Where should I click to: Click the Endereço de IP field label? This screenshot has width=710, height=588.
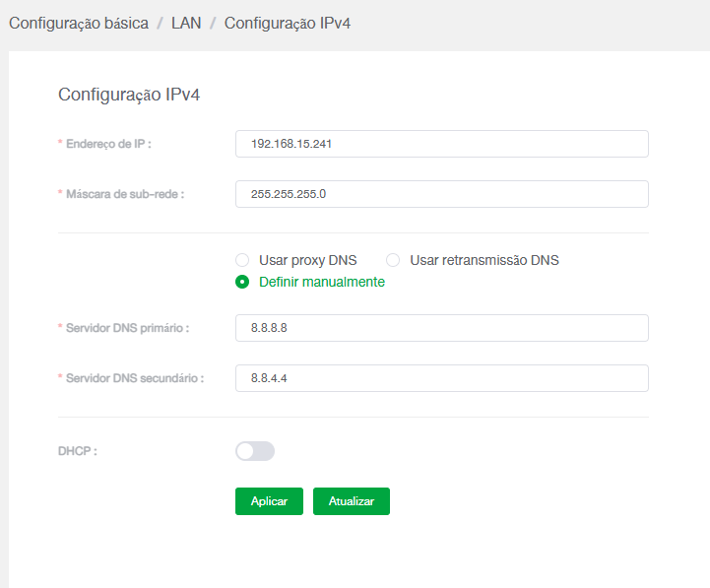click(108, 144)
